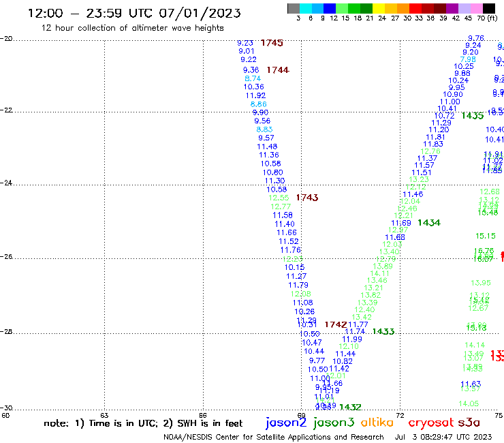Click the green value 13.23
The height and width of the screenshot is (443, 504).
point(419,179)
